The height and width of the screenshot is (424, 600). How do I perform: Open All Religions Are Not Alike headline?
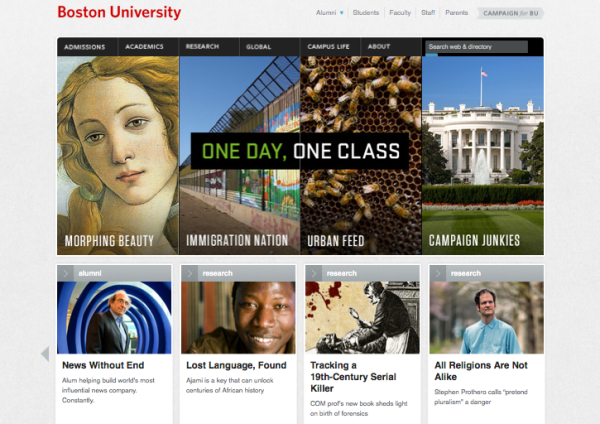[x=481, y=371]
